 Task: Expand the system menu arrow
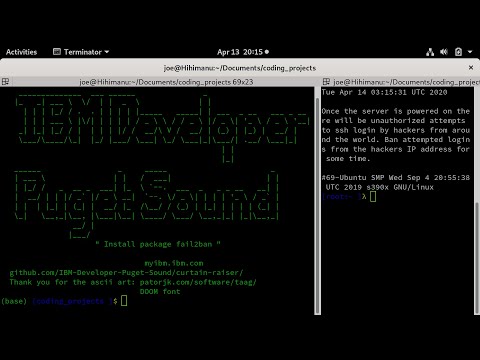[x=470, y=52]
